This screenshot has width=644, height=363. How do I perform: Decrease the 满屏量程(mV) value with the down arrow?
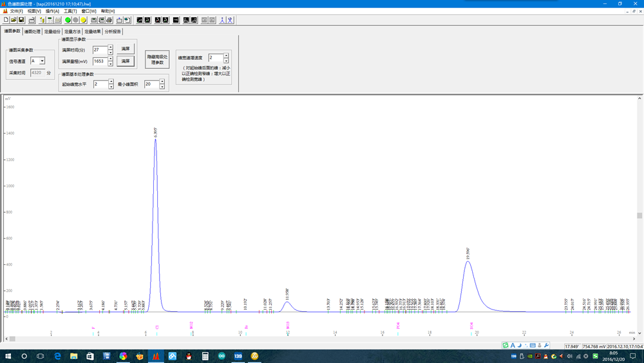tap(111, 64)
